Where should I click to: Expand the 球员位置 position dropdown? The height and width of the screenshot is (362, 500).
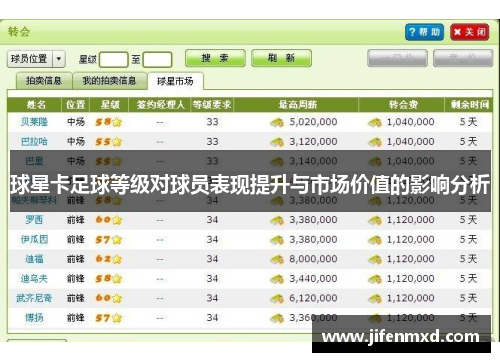(59, 59)
